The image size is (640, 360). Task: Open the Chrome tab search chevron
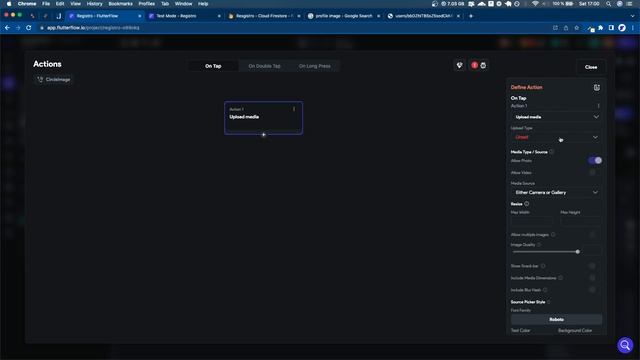click(x=632, y=16)
